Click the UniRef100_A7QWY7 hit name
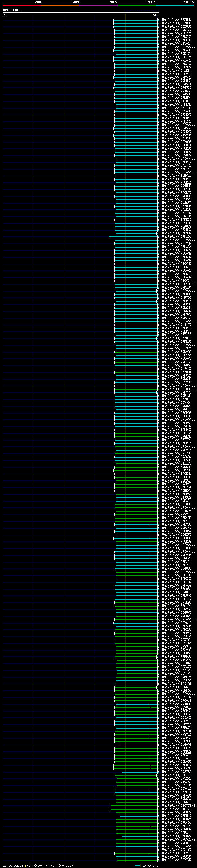Viewport: 197px width, 868px height. click(176, 118)
